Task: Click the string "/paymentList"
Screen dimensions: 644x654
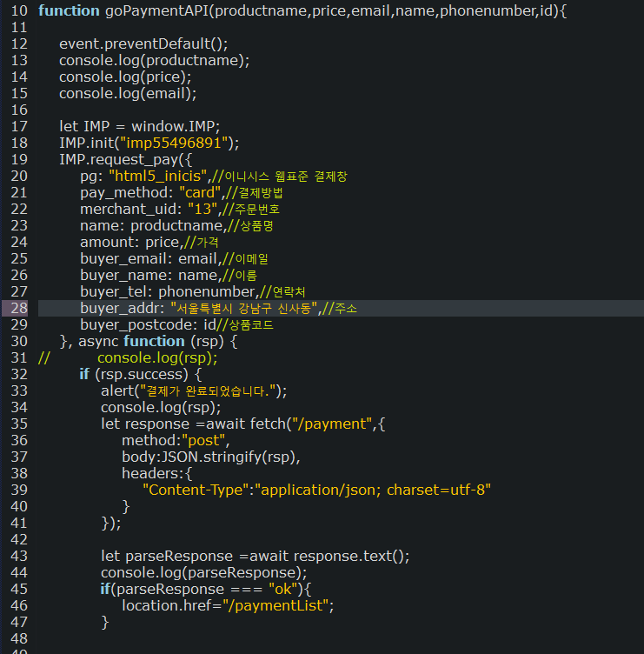Action: point(276,605)
